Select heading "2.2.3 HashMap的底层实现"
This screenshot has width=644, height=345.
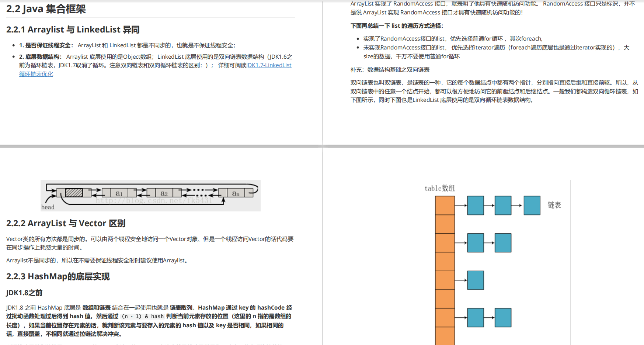[58, 276]
